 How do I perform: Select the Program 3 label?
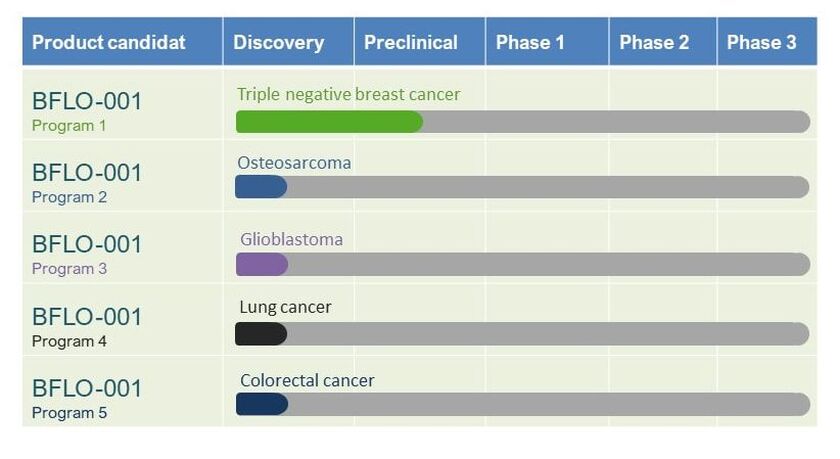tap(69, 268)
